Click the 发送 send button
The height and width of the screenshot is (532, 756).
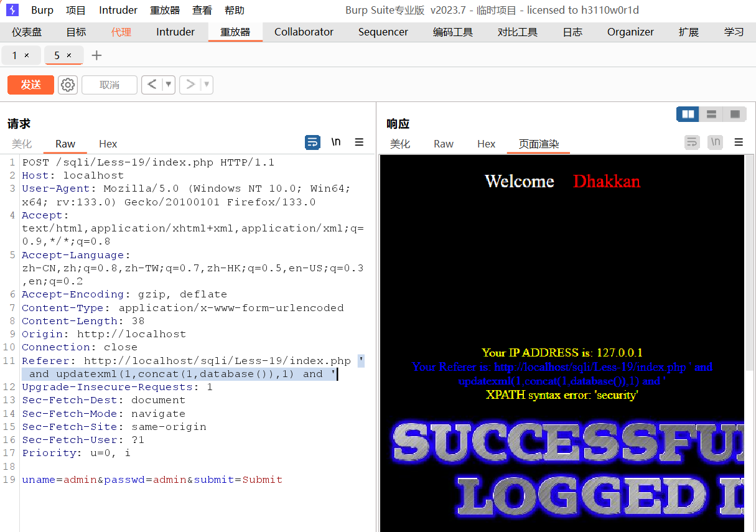tap(30, 85)
